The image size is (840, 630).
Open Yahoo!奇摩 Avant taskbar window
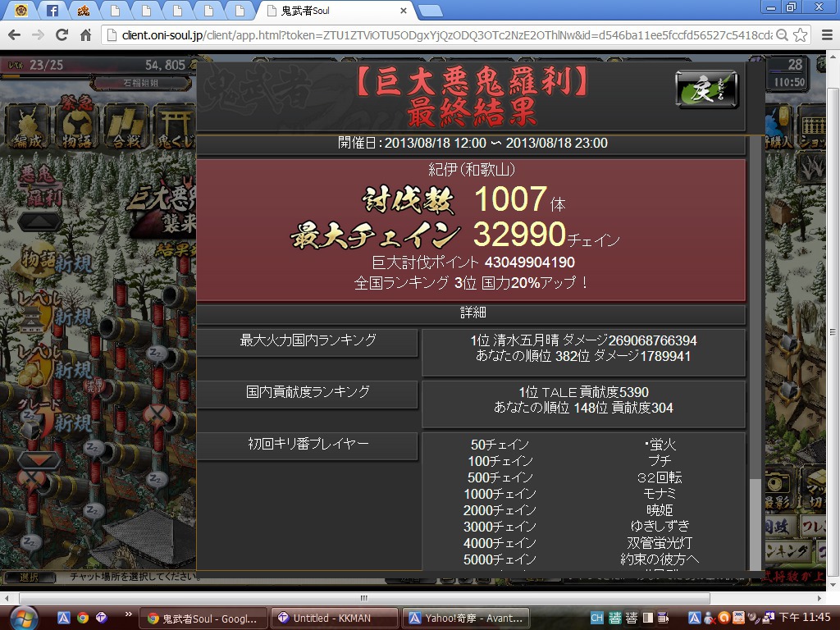click(x=466, y=619)
